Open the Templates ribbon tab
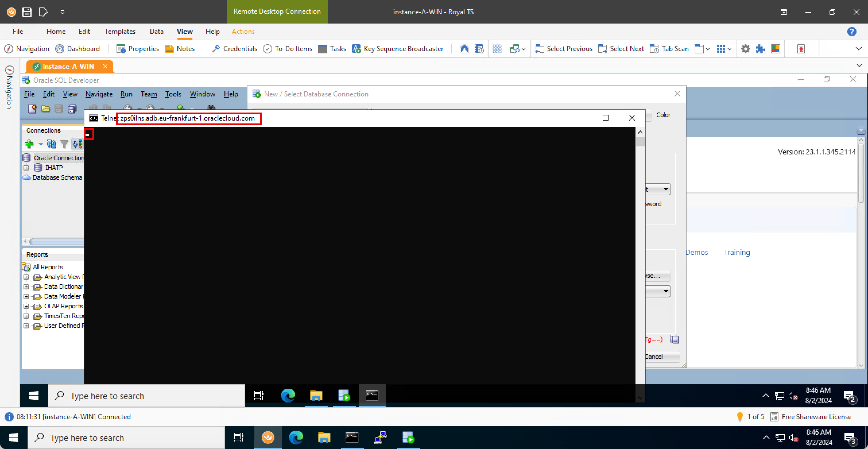The width and height of the screenshot is (868, 449). coord(120,32)
